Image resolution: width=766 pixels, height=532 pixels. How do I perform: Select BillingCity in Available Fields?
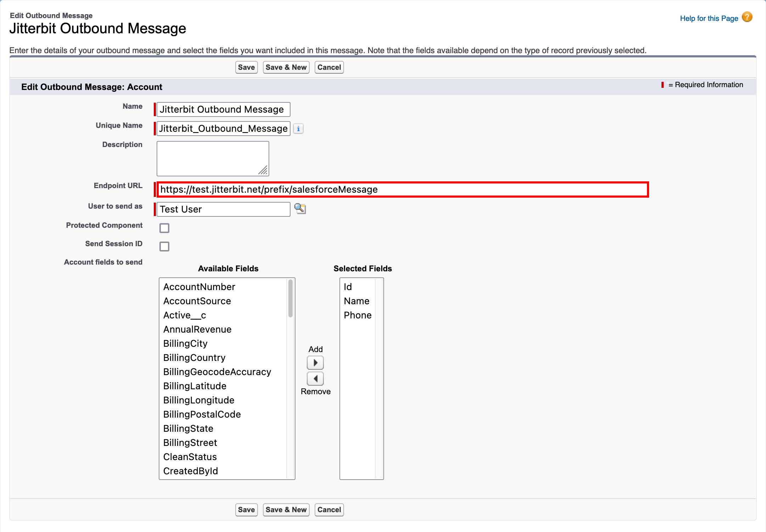pos(185,343)
